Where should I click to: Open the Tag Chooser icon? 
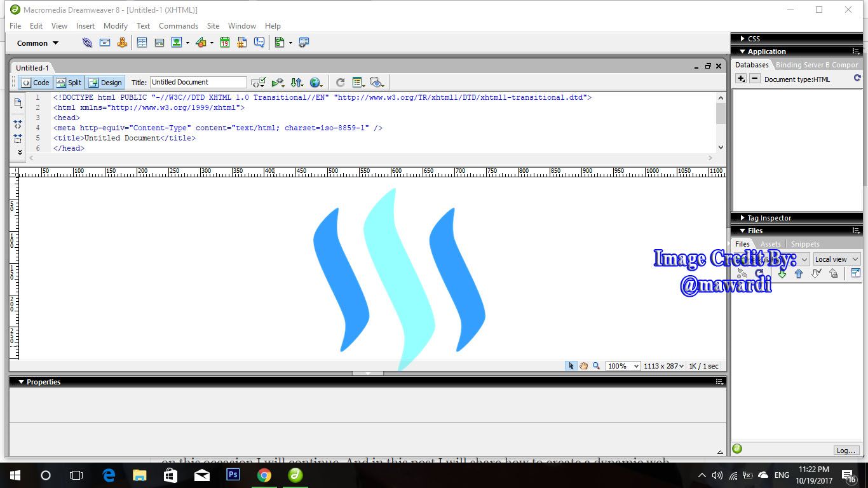point(304,43)
